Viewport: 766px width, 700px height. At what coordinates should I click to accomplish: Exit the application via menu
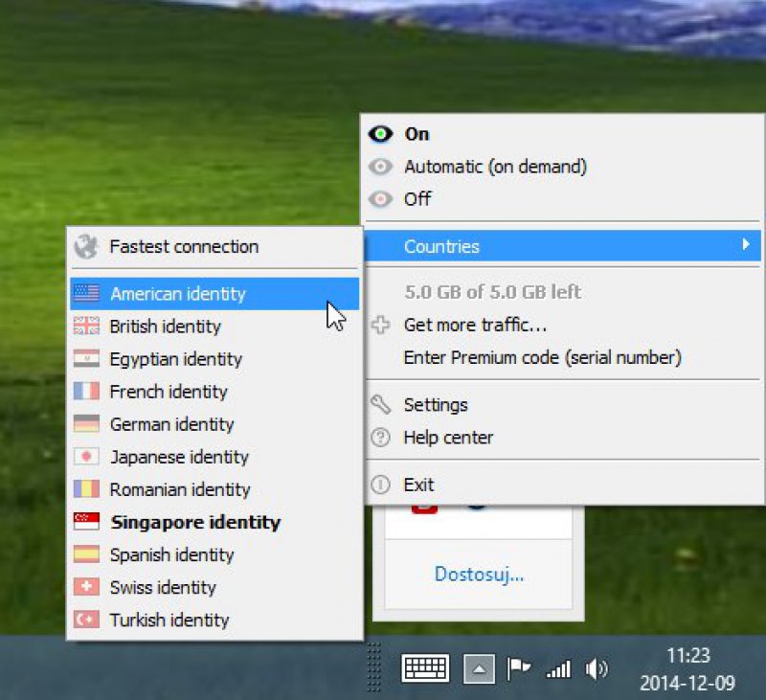(x=562, y=485)
